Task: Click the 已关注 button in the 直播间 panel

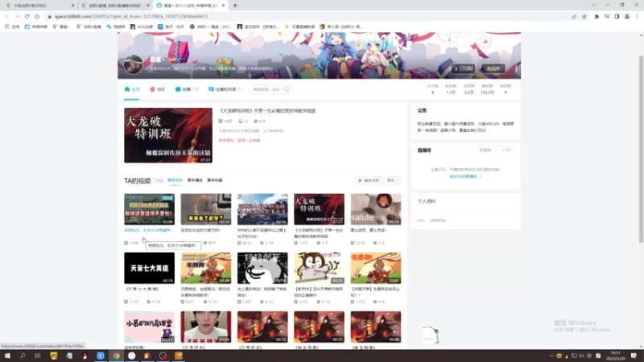Action: click(485, 150)
